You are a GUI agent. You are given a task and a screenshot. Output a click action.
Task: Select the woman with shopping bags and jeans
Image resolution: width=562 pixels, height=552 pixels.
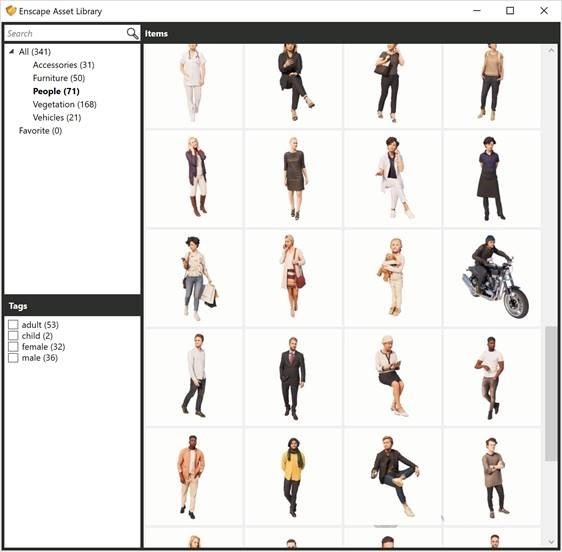tap(194, 278)
